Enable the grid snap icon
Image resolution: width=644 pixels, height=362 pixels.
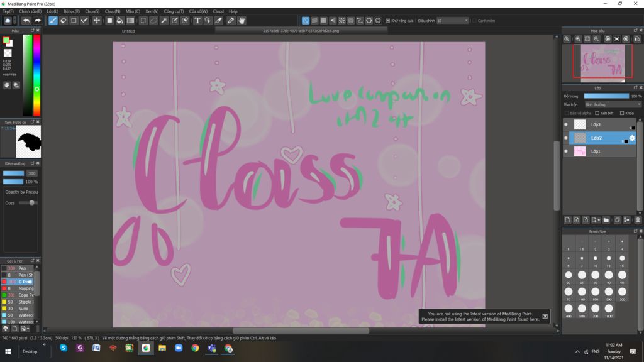[x=324, y=21]
